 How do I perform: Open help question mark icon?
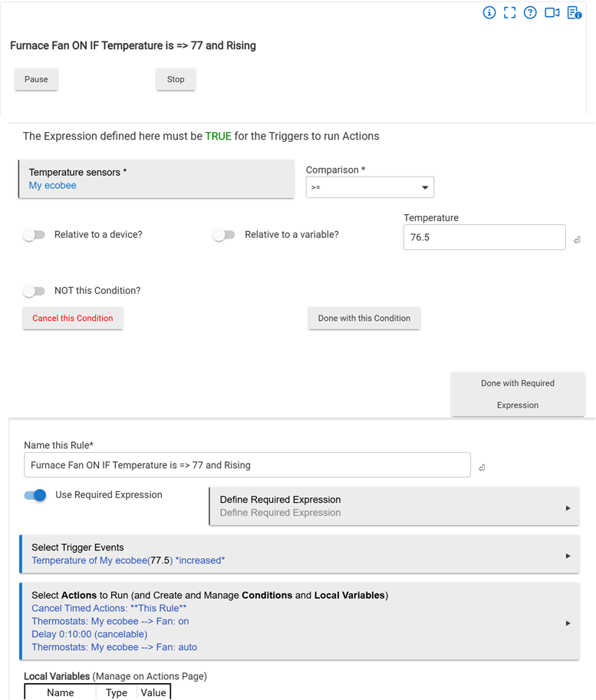[x=530, y=13]
